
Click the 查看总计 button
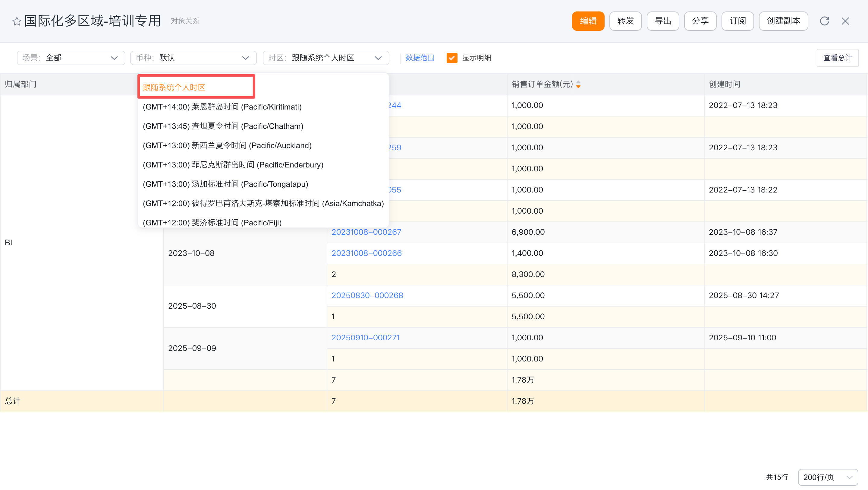tap(837, 58)
